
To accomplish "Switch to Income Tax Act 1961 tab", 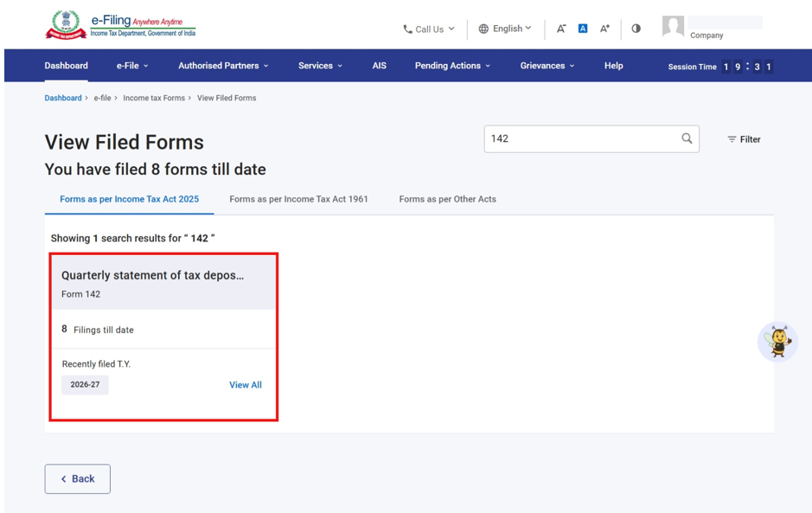I will coord(299,199).
